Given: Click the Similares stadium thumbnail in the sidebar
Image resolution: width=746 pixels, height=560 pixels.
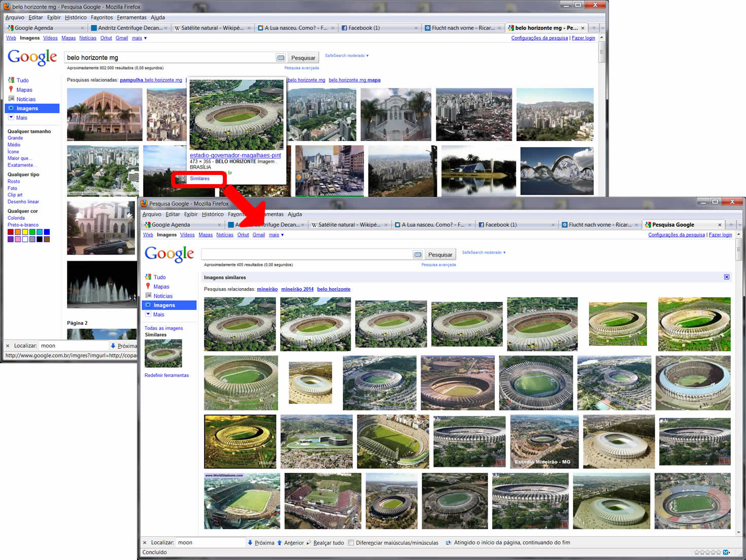Looking at the screenshot, I should pyautogui.click(x=163, y=354).
